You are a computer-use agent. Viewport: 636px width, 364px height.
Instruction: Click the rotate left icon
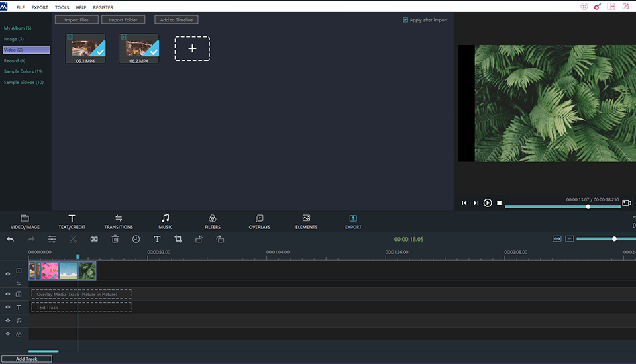[199, 239]
